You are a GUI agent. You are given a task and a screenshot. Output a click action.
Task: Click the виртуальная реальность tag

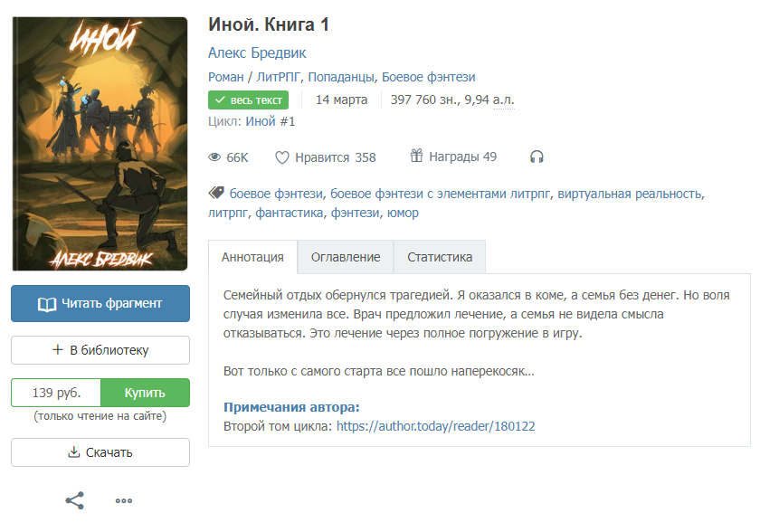click(629, 194)
